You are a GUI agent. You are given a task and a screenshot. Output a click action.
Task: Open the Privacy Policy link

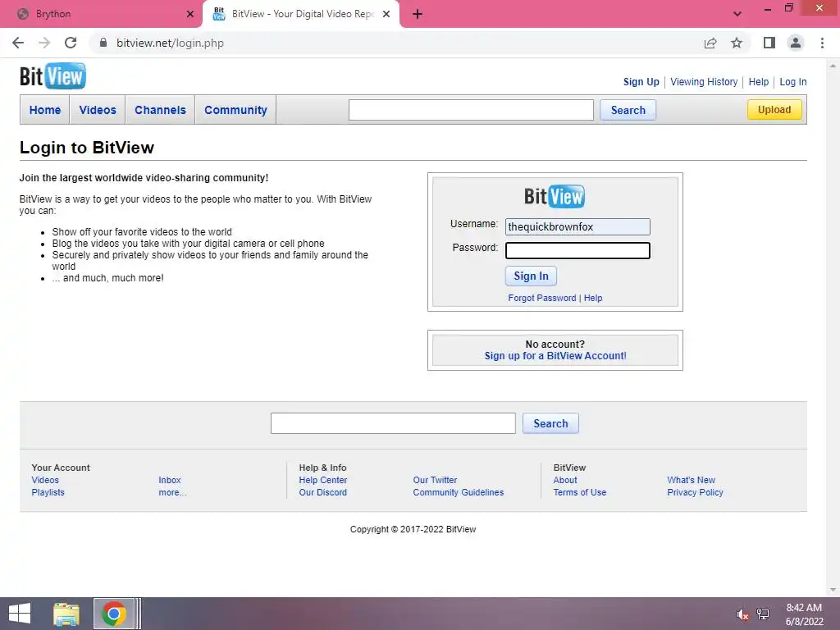(x=696, y=492)
